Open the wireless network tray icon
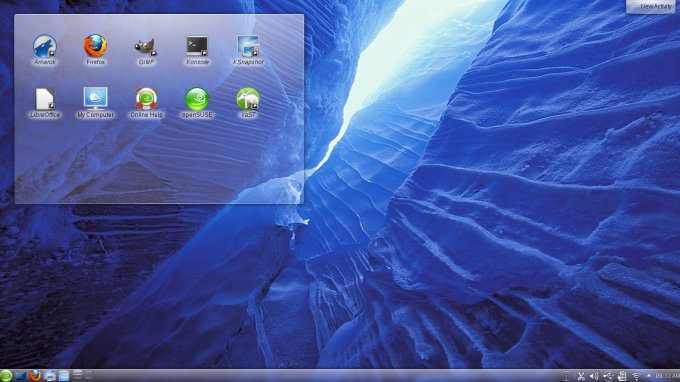680x382 pixels. pyautogui.click(x=636, y=376)
